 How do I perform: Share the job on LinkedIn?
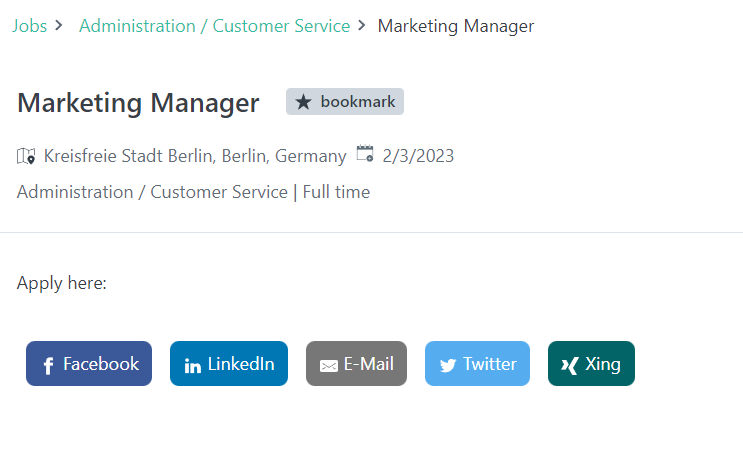[x=229, y=363]
